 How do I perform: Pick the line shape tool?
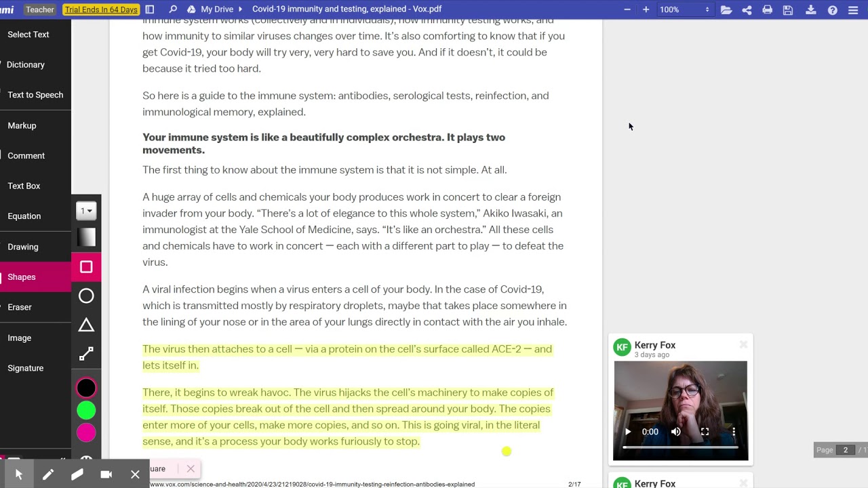86,354
